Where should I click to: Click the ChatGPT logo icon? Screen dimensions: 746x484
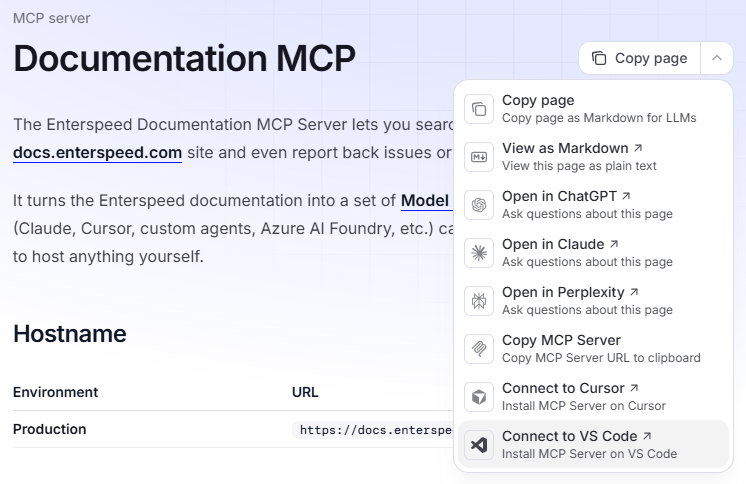479,205
